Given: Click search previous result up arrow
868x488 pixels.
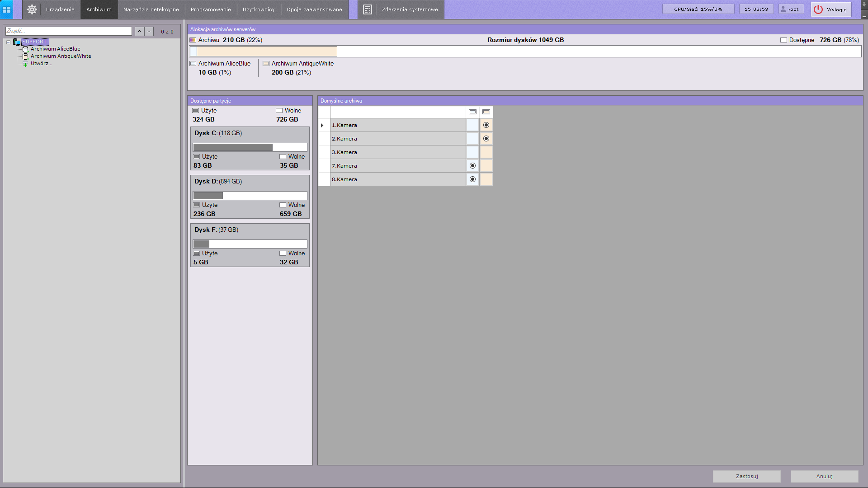Looking at the screenshot, I should [139, 32].
